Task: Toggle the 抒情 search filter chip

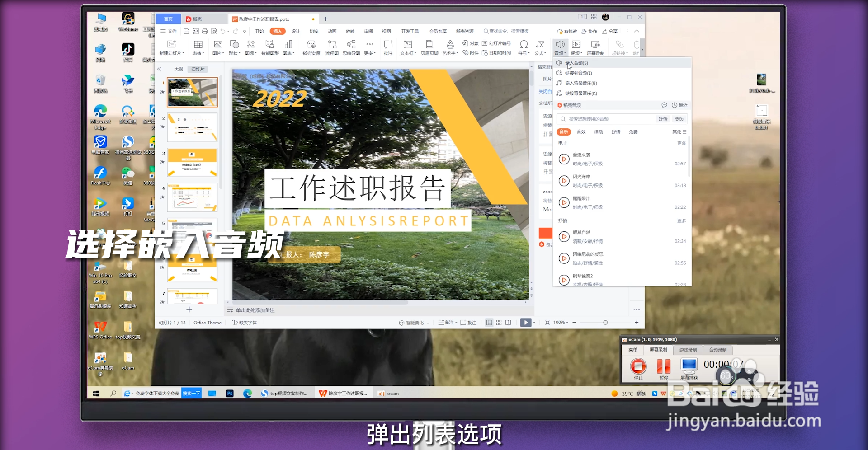Action: point(663,119)
